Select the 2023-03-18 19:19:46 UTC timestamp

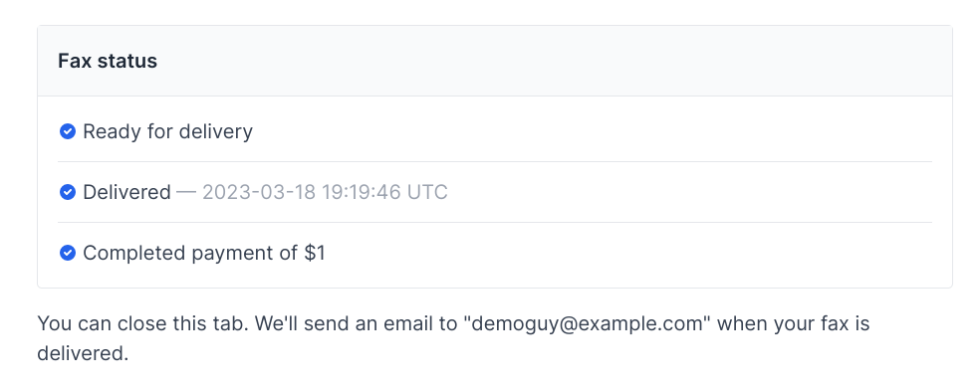(325, 192)
